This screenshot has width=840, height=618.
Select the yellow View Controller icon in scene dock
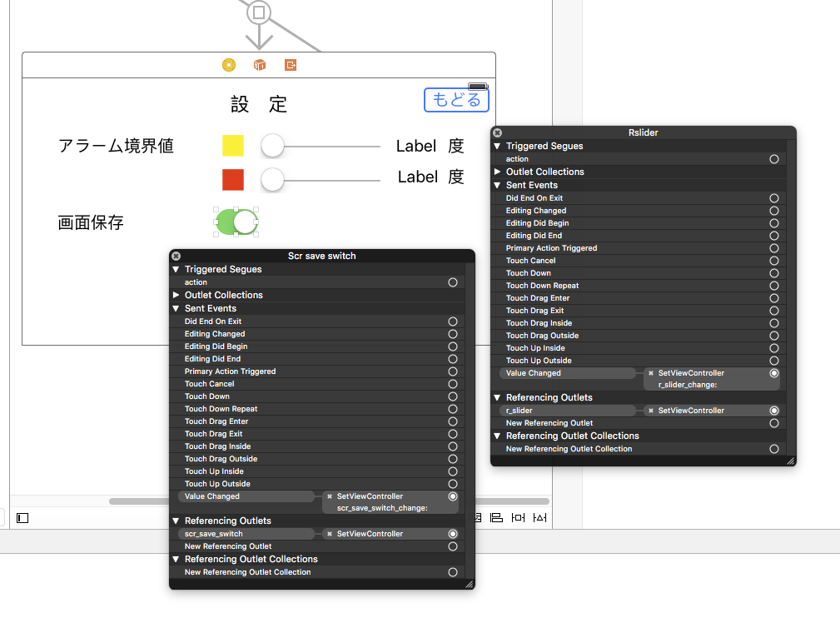coord(228,64)
